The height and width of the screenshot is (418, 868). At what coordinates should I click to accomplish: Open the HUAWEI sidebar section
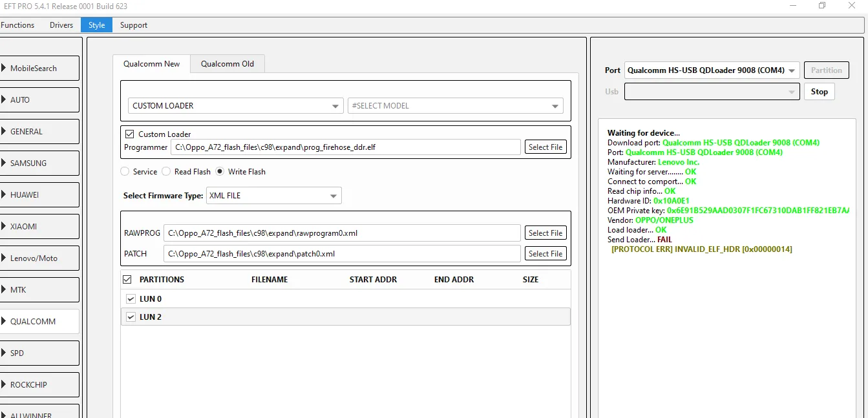point(39,195)
